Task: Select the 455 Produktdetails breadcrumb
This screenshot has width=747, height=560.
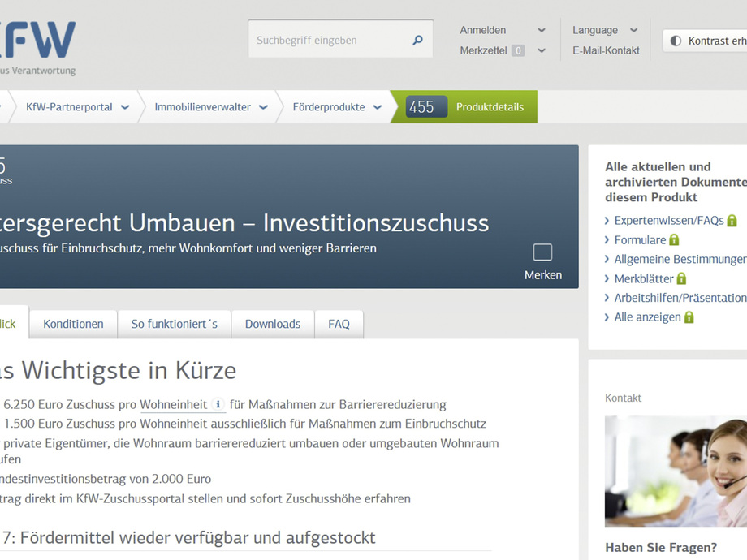Action: 464,106
